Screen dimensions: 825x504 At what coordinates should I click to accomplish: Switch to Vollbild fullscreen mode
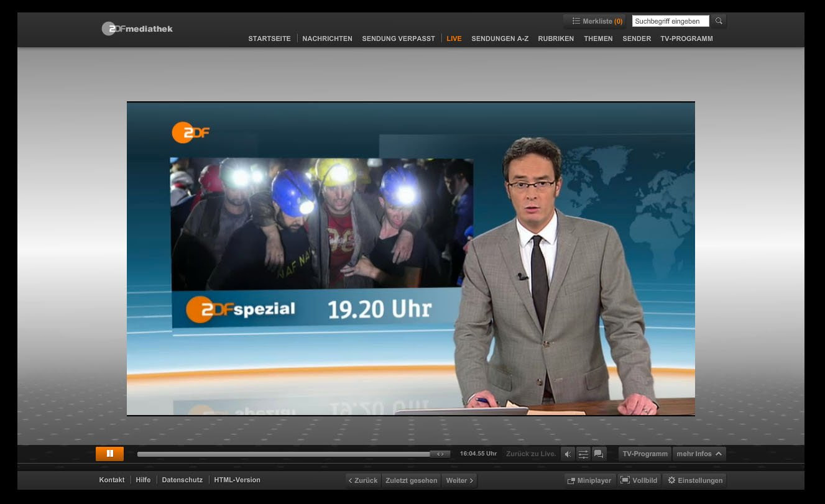pyautogui.click(x=638, y=480)
